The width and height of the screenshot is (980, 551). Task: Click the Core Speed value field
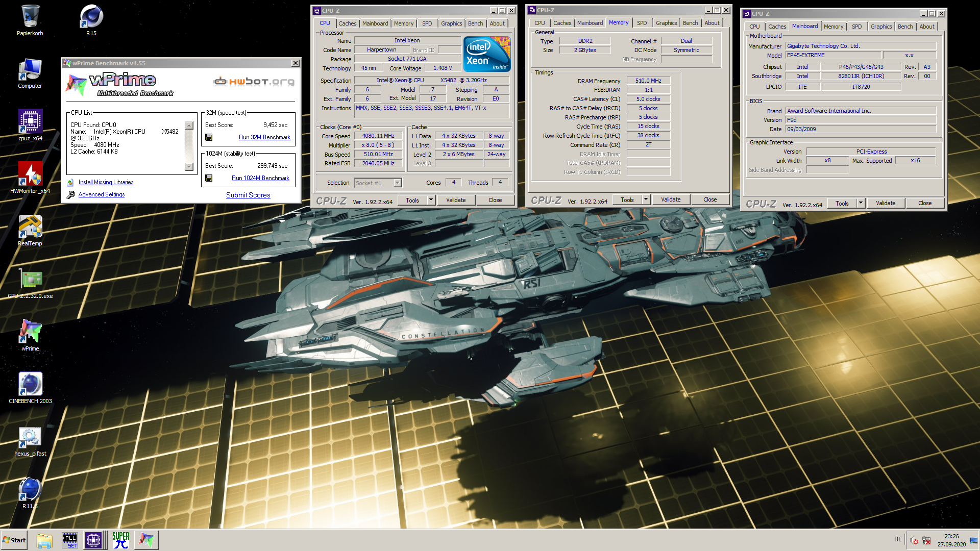pos(378,136)
